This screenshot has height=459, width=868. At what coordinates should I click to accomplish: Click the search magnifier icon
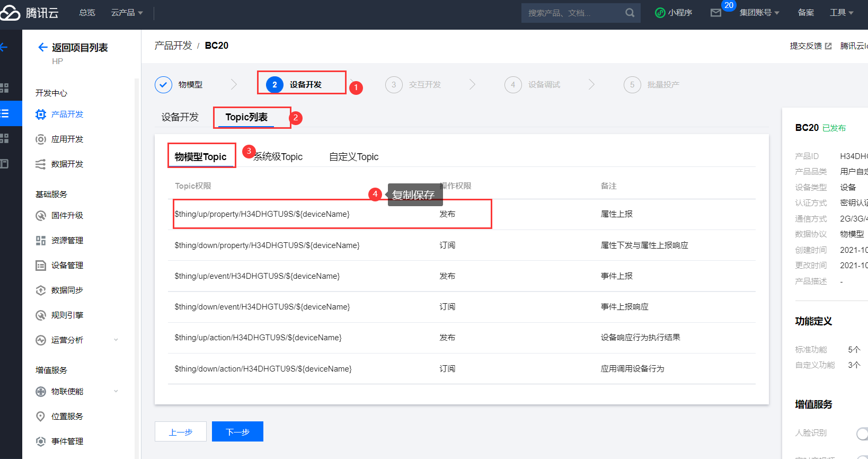click(x=630, y=13)
